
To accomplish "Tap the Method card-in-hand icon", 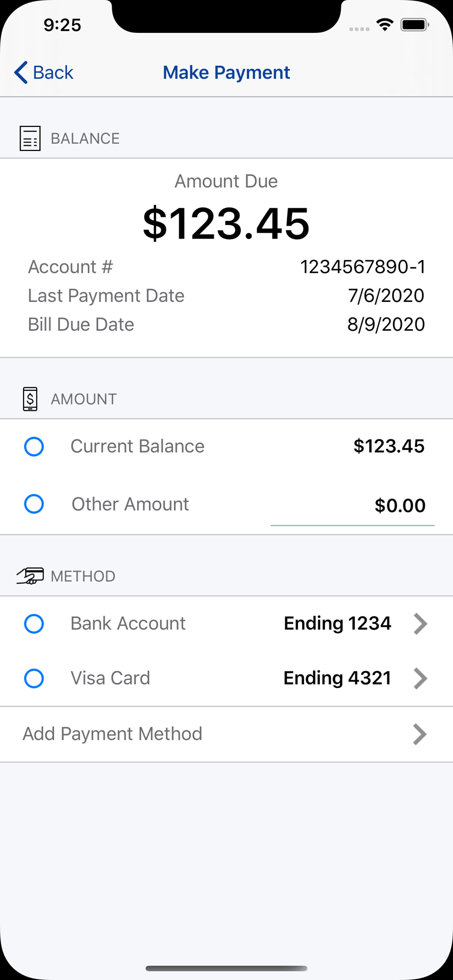I will coord(30,576).
